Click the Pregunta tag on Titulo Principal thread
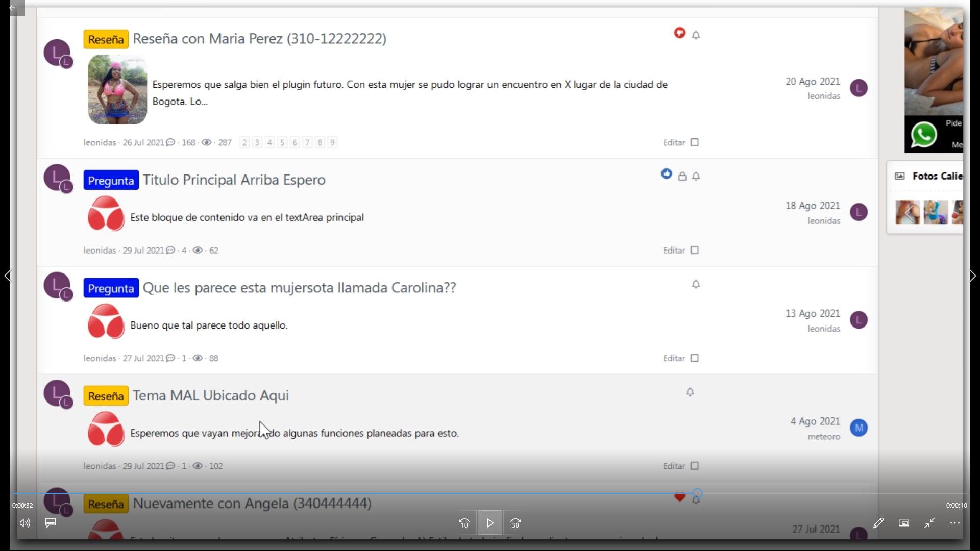 pos(111,181)
